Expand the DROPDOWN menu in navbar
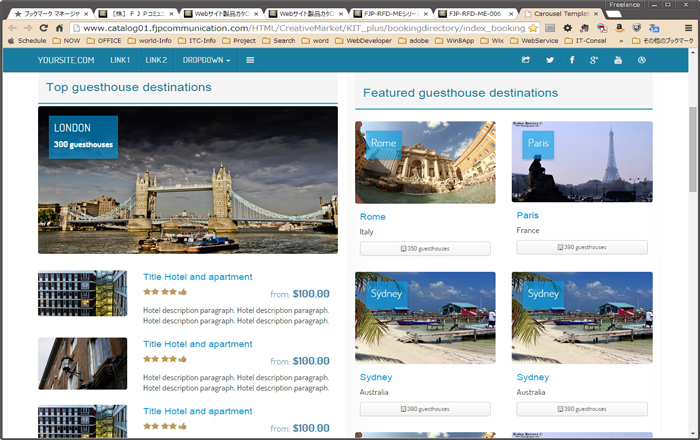The width and height of the screenshot is (700, 440). pos(206,60)
